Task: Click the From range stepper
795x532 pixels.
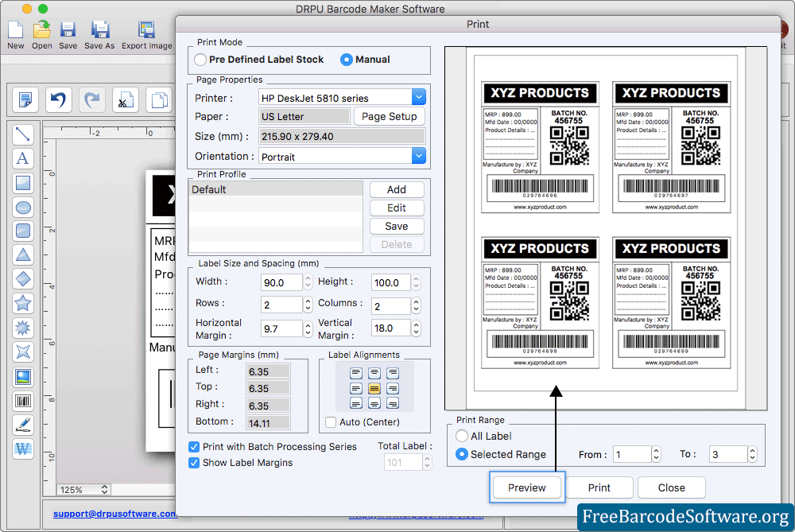Action: [x=656, y=454]
